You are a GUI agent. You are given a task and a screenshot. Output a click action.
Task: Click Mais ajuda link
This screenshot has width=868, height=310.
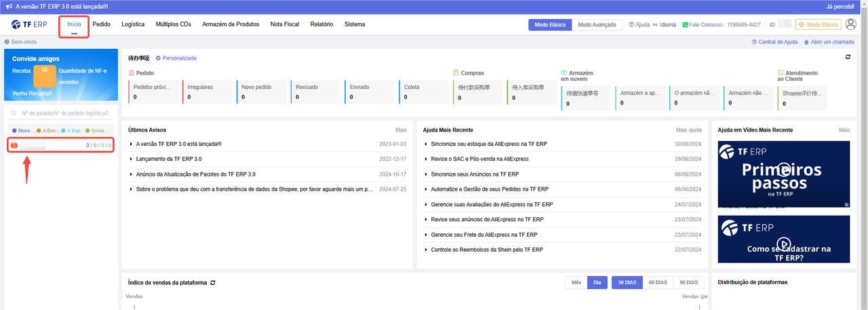689,130
